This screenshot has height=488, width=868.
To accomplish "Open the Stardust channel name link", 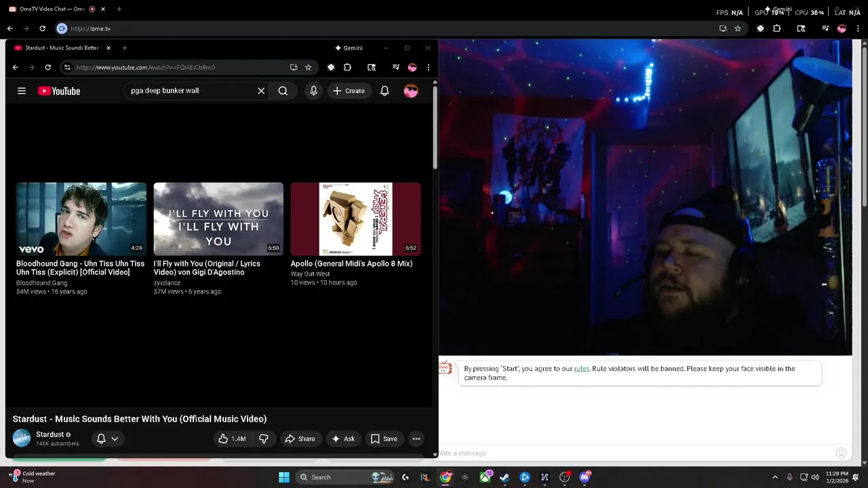I will (50, 434).
